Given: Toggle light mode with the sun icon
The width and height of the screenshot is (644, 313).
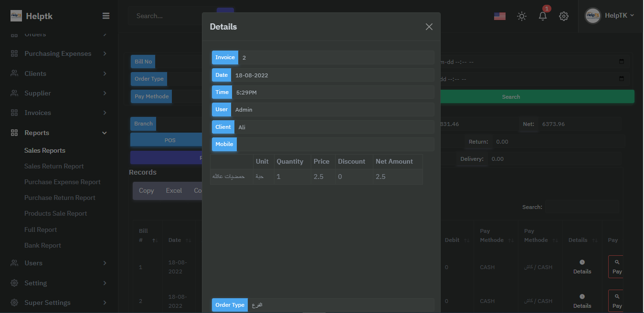Looking at the screenshot, I should tap(522, 16).
